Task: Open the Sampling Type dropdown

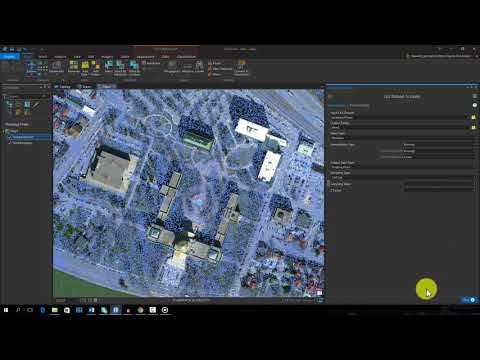Action: pyautogui.click(x=402, y=177)
